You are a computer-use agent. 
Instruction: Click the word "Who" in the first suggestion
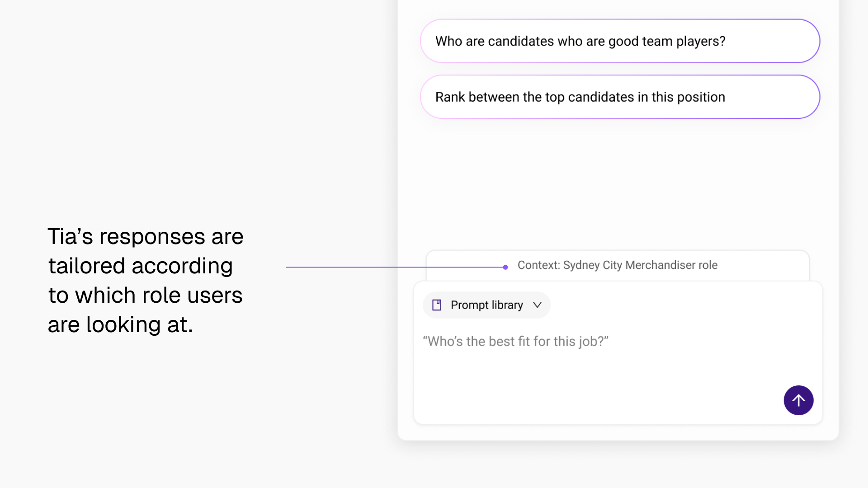448,41
